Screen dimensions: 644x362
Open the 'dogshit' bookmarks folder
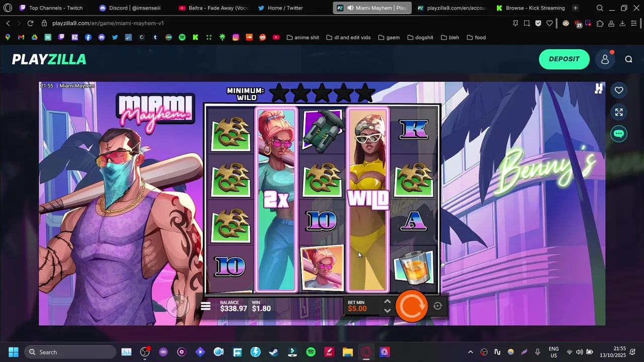(420, 37)
